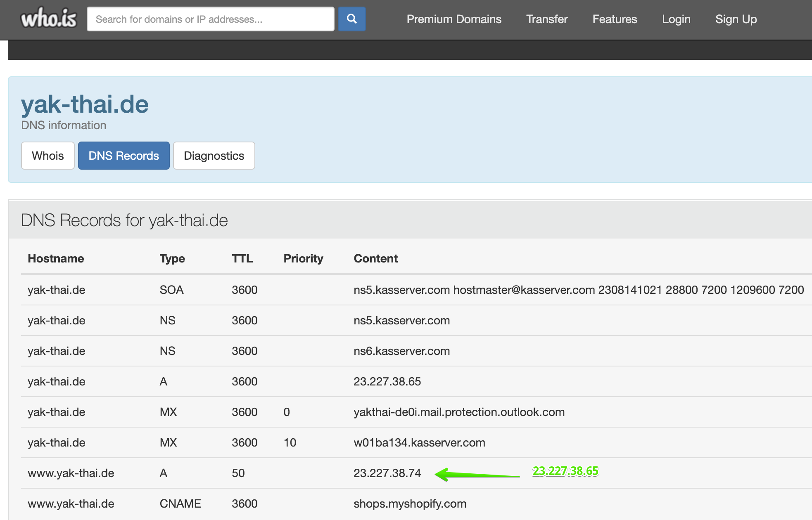Viewport: 812px width, 520px height.
Task: Open the Diagnostics tab
Action: point(214,156)
